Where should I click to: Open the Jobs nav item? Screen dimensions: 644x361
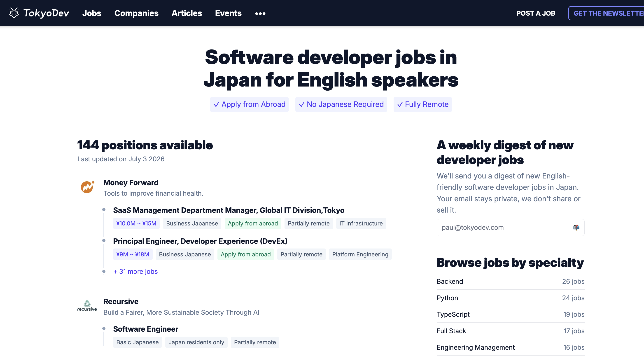tap(92, 13)
